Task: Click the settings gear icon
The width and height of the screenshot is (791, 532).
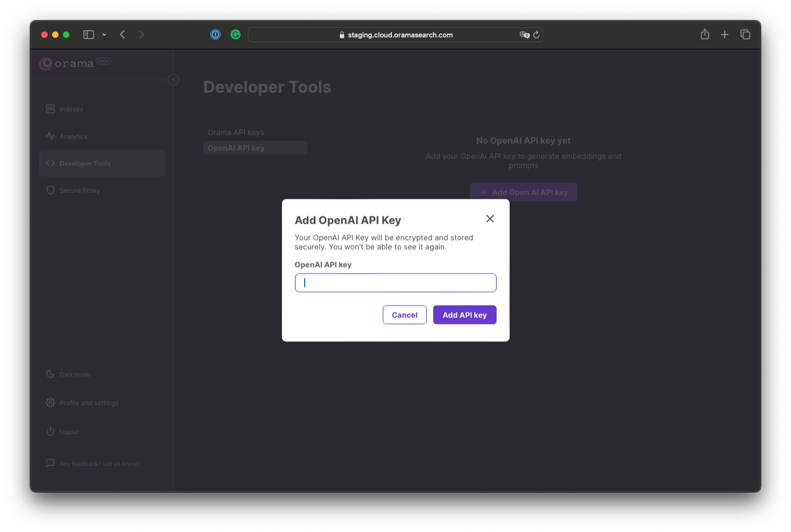Action: pos(50,403)
